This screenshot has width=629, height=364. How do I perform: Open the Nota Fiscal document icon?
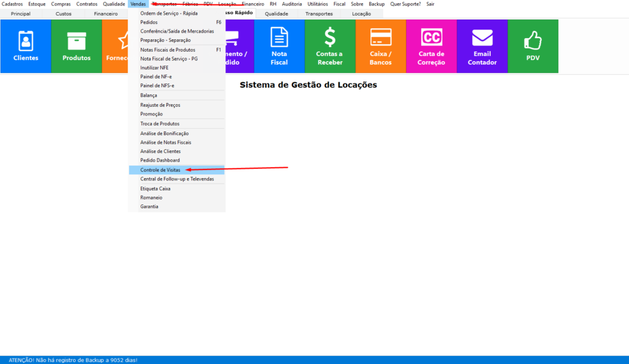pos(279,37)
